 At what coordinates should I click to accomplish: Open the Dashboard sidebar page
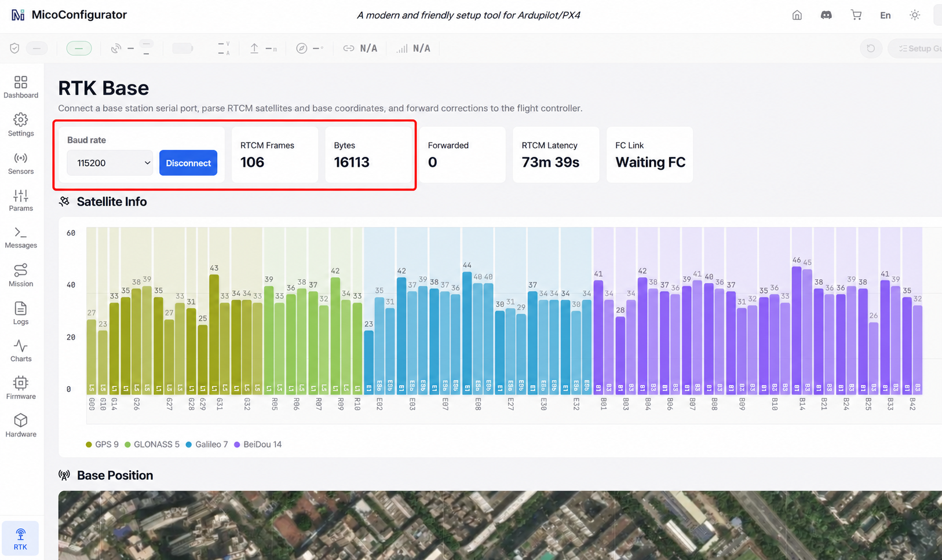point(21,87)
